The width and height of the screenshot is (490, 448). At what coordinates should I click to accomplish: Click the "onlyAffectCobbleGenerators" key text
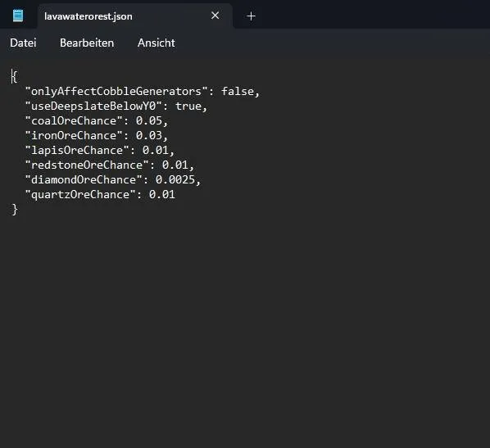(116, 91)
